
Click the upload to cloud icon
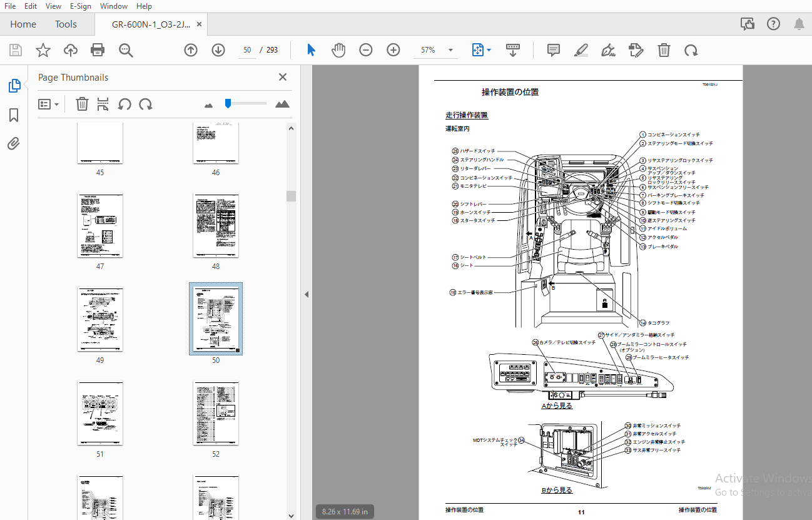tap(71, 51)
